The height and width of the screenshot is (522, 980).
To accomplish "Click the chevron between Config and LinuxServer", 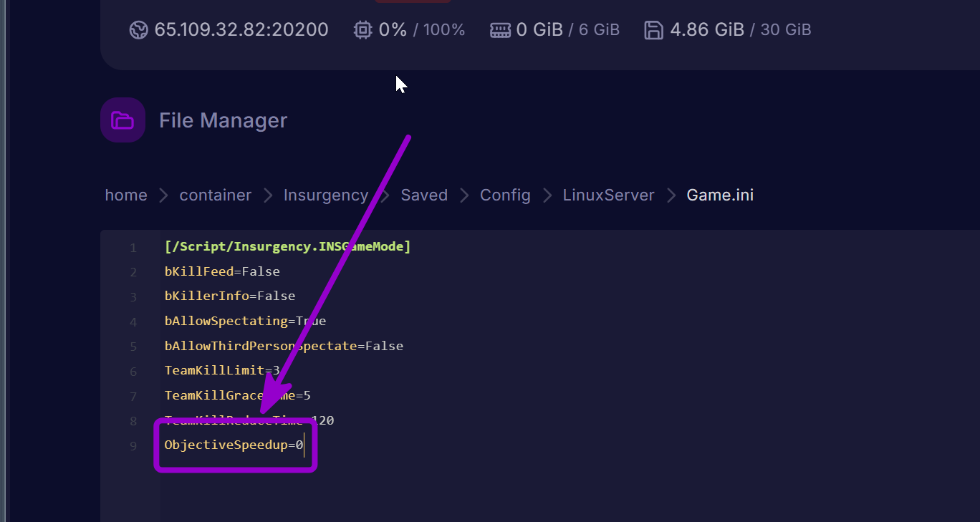I will 547,195.
